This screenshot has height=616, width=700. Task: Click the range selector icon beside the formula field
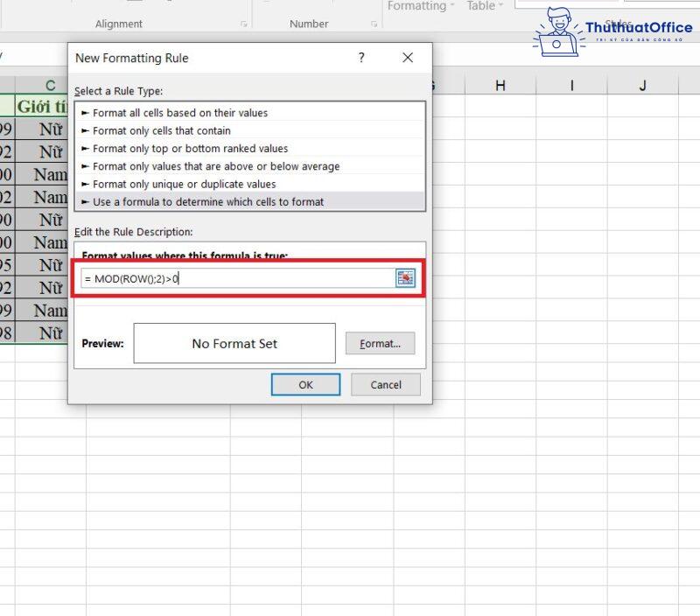tap(405, 276)
